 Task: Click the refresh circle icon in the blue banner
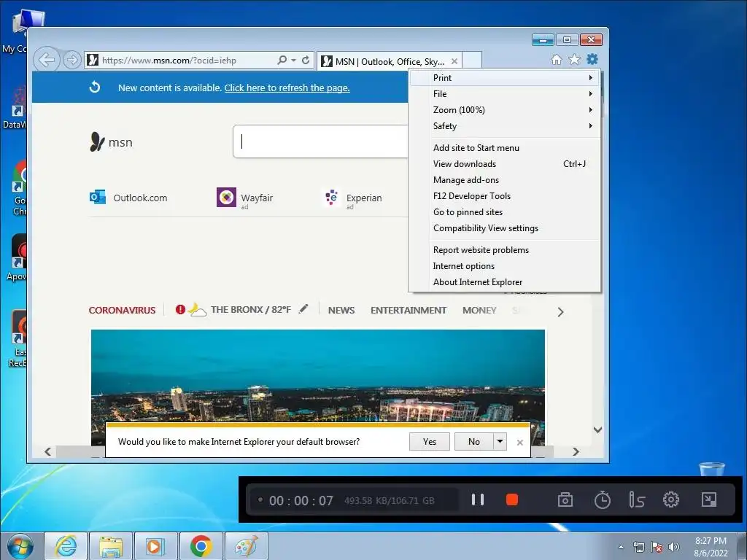click(95, 87)
